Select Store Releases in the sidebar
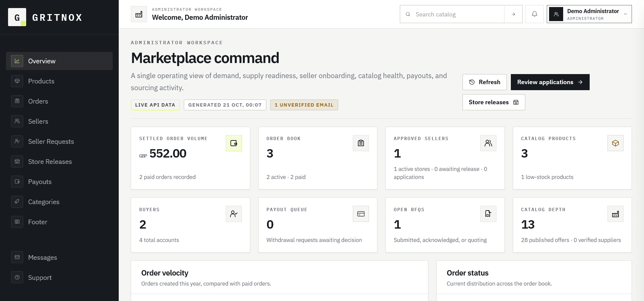Viewport: 644px width, 301px height. (59, 162)
